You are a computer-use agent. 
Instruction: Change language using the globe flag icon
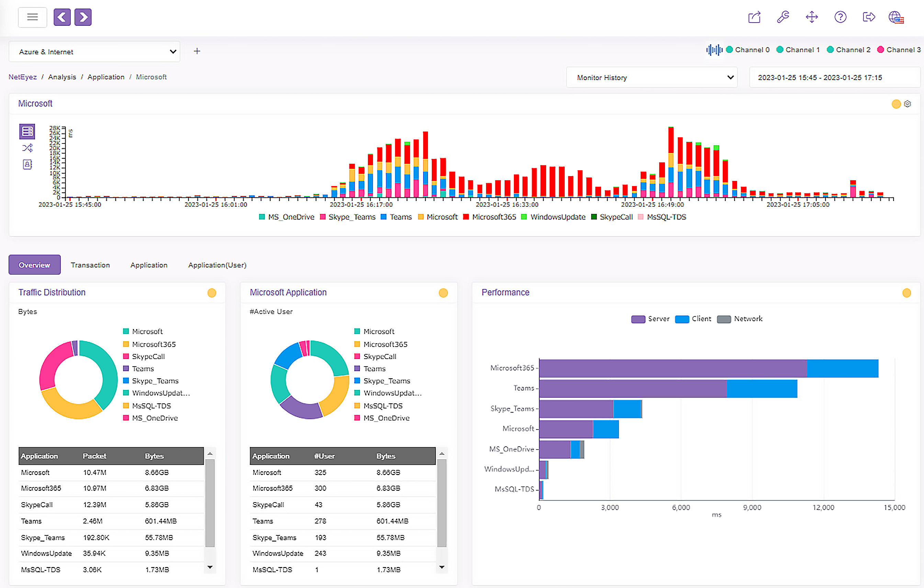click(895, 17)
